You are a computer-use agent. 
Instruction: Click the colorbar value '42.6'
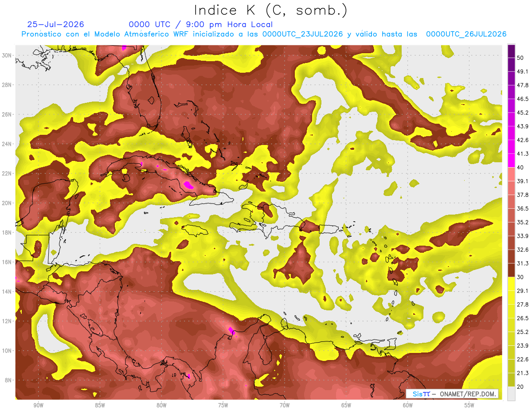523,140
